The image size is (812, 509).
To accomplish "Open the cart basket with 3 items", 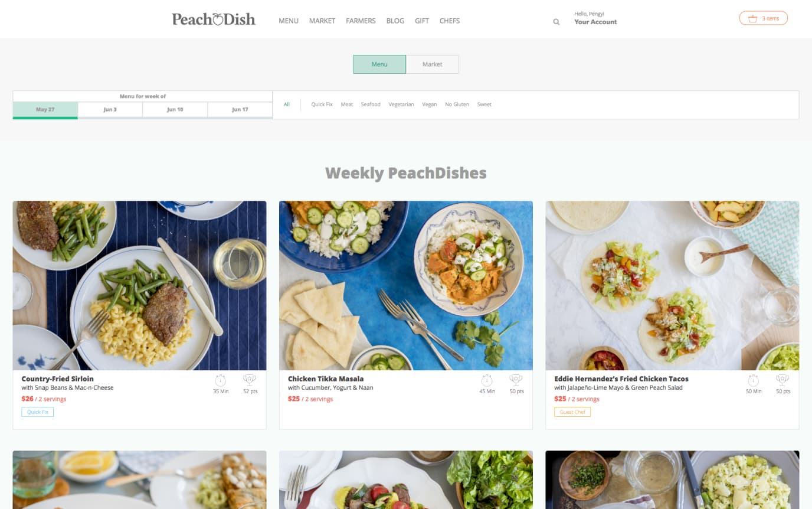I will [x=763, y=18].
